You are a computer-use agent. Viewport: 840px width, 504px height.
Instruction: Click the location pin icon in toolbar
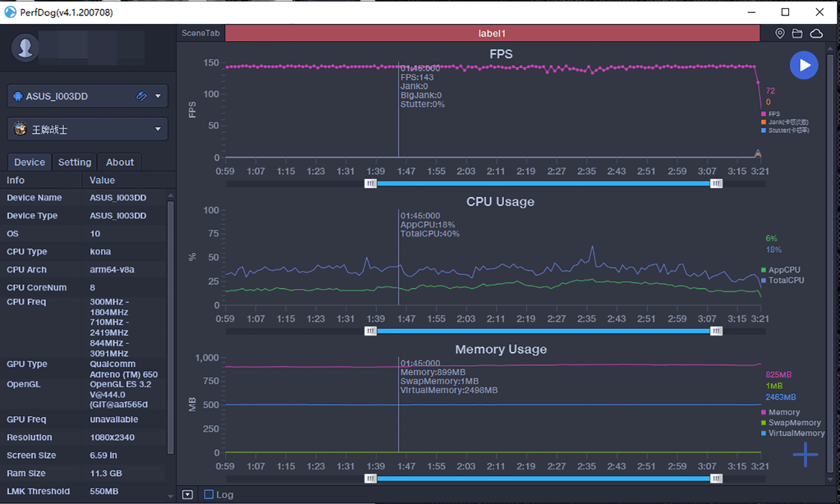(780, 34)
